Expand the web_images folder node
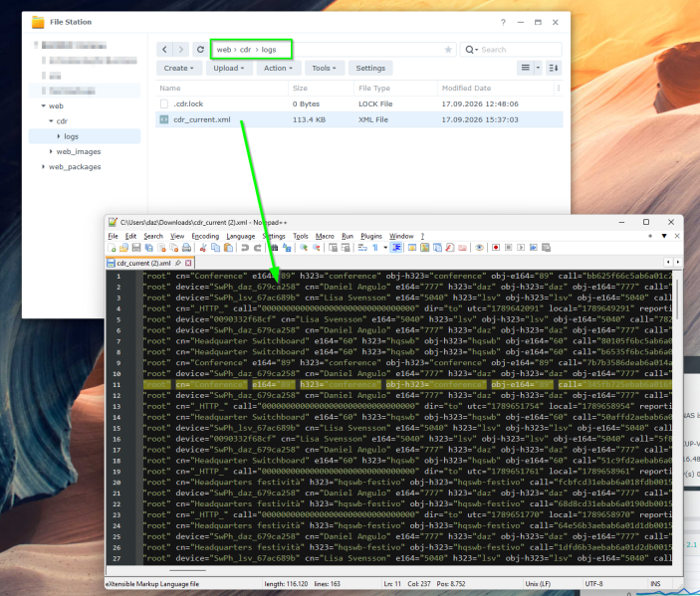Screen dimensions: 700x596 [51, 151]
